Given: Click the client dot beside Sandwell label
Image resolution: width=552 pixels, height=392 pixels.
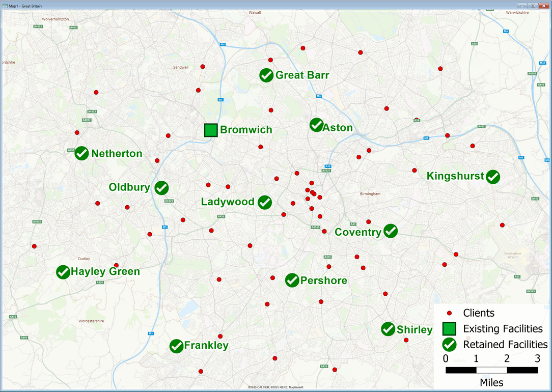Looking at the screenshot, I should (203, 67).
